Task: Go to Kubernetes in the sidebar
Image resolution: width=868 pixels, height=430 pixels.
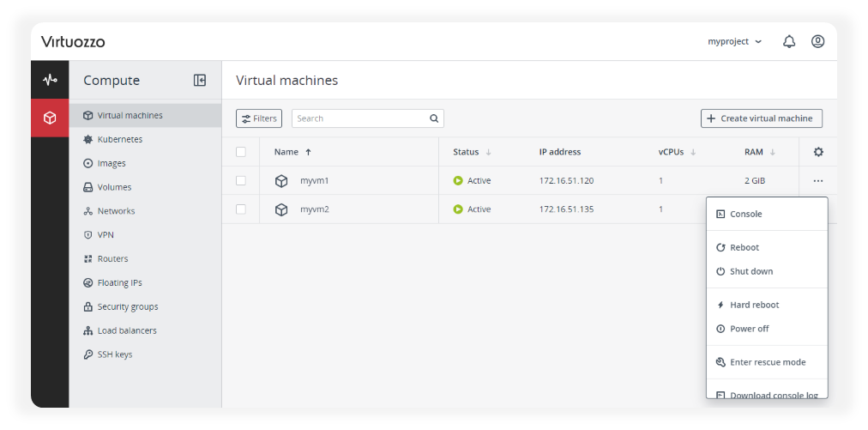Action: tap(120, 139)
